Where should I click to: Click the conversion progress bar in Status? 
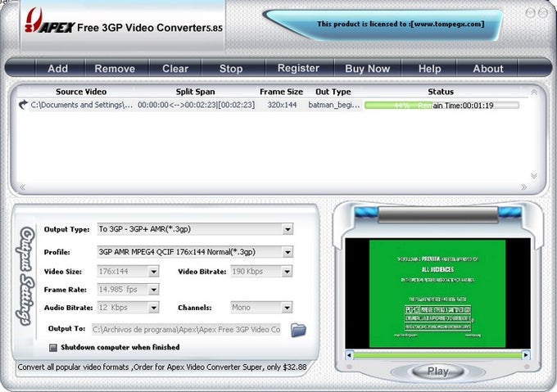(x=442, y=106)
